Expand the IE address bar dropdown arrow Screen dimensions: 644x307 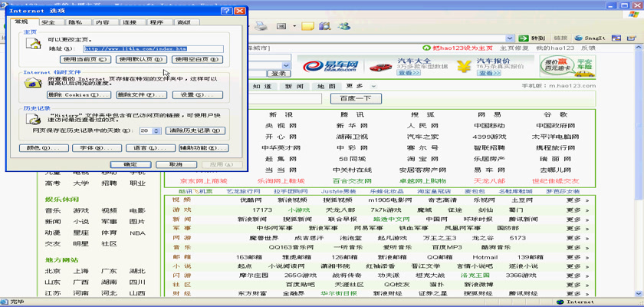pyautogui.click(x=510, y=38)
